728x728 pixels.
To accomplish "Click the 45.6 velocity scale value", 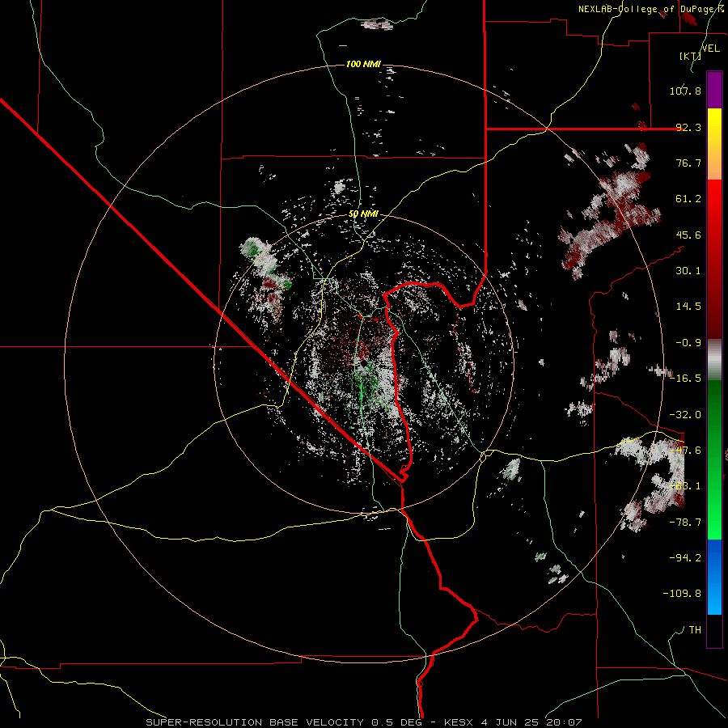I will [688, 235].
